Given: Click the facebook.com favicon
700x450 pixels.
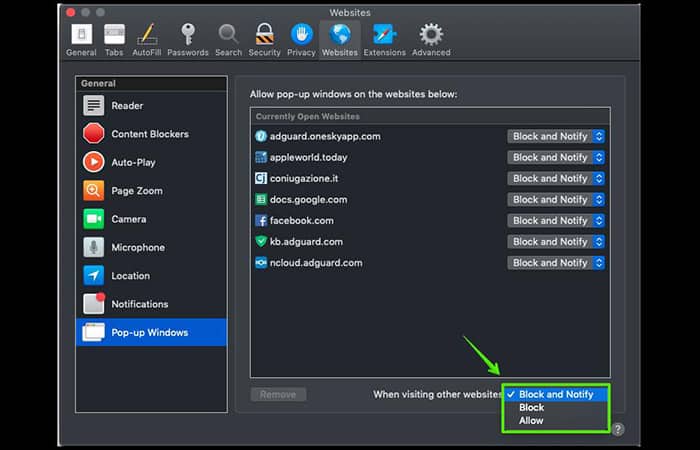Looking at the screenshot, I should point(261,221).
